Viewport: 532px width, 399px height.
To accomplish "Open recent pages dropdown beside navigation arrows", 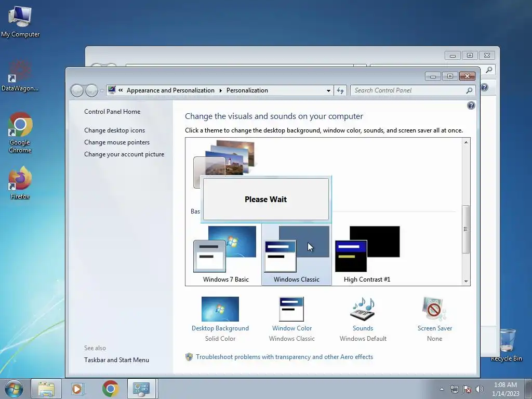I will (102, 90).
